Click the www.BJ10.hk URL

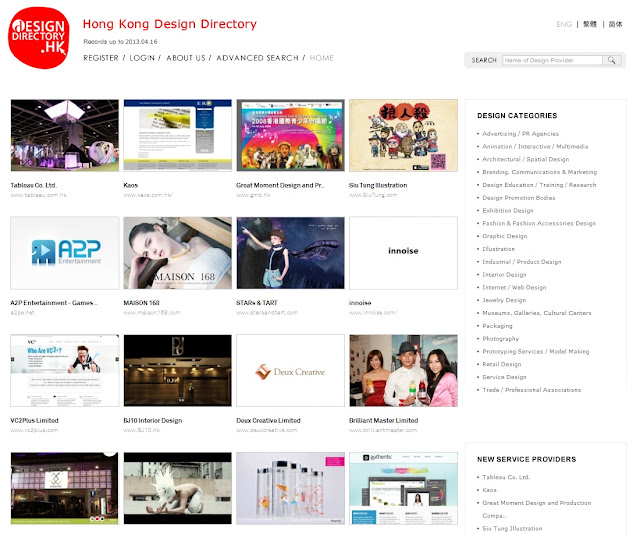[142, 430]
